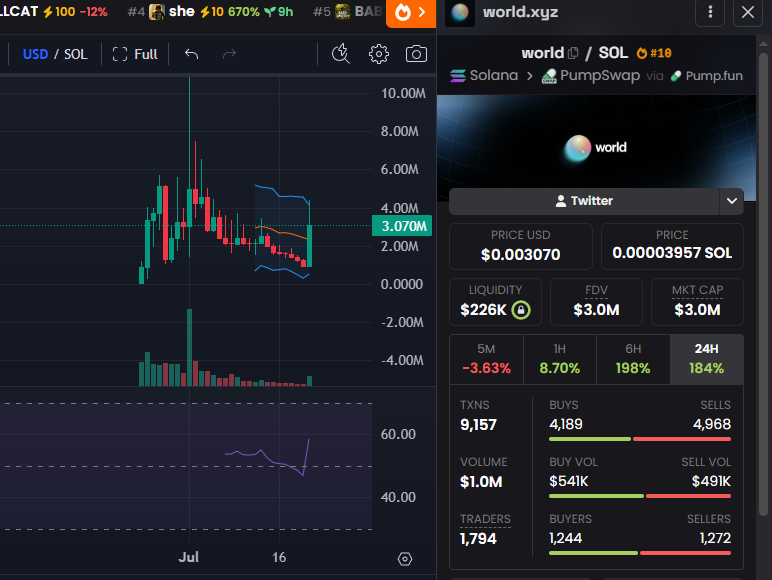The image size is (772, 580).
Task: Click the FDV $3.0M box
Action: (x=596, y=302)
